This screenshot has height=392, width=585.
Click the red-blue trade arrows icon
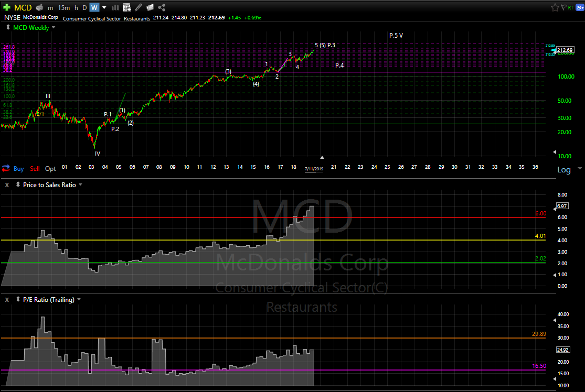pyautogui.click(x=6, y=168)
